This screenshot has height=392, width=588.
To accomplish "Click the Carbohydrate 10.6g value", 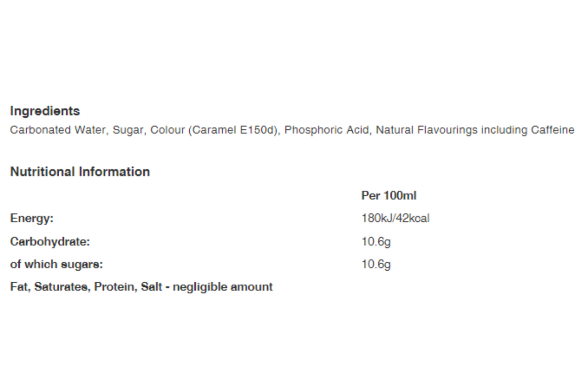I will 376,242.
